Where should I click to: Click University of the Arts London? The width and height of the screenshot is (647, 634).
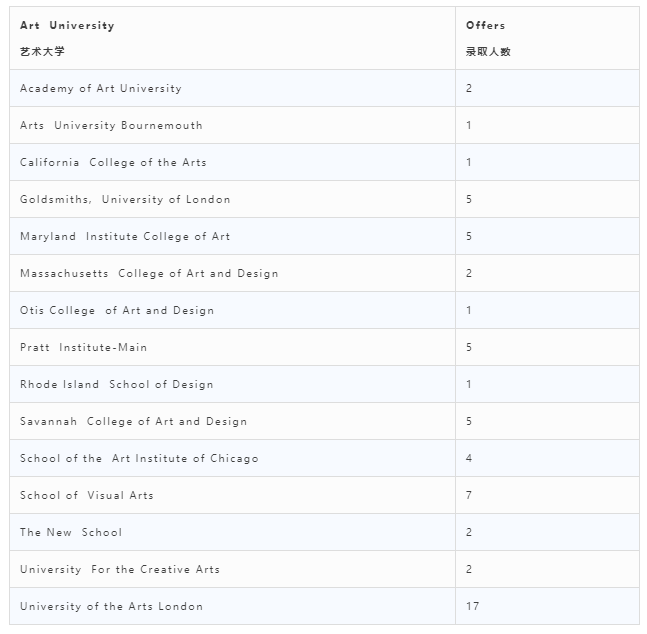[x=111, y=606]
